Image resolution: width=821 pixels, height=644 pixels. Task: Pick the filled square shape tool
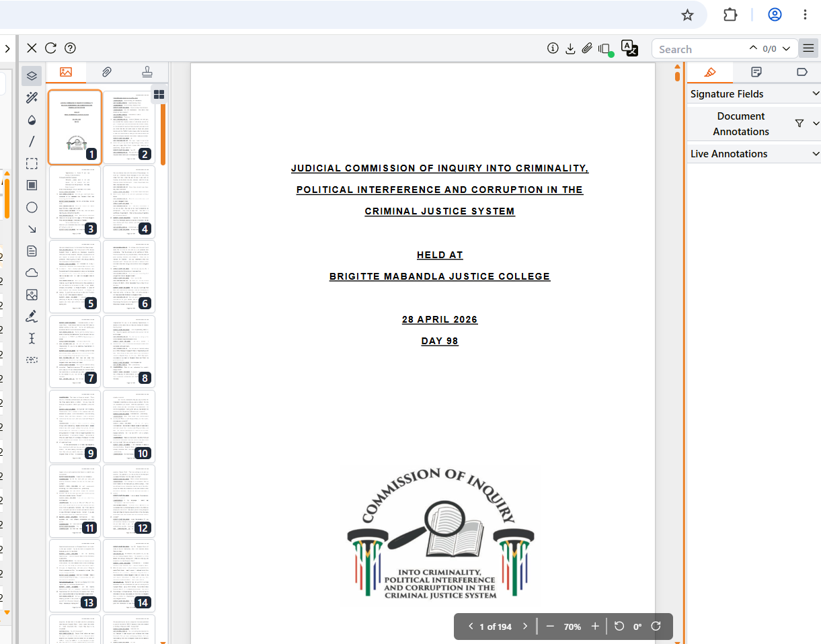pyautogui.click(x=32, y=186)
